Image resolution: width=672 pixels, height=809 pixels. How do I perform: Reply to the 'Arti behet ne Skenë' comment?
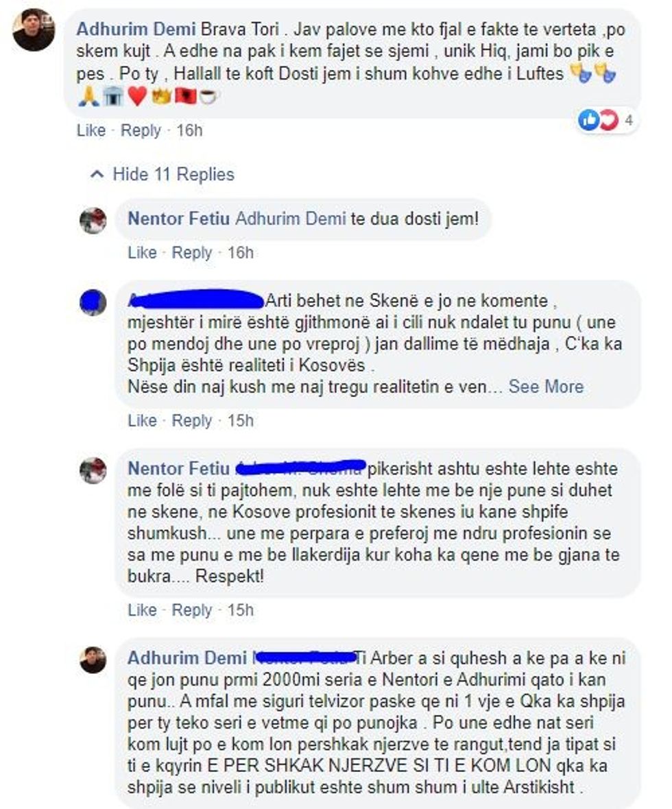191,420
